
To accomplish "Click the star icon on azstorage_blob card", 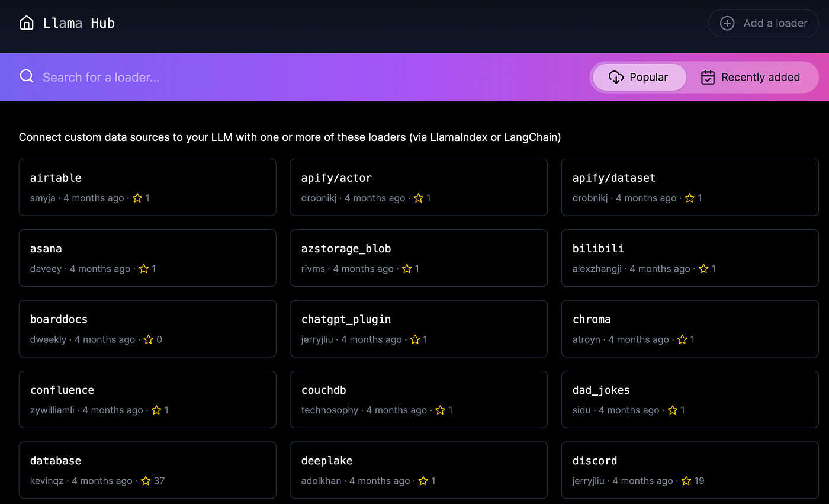I will tap(407, 268).
